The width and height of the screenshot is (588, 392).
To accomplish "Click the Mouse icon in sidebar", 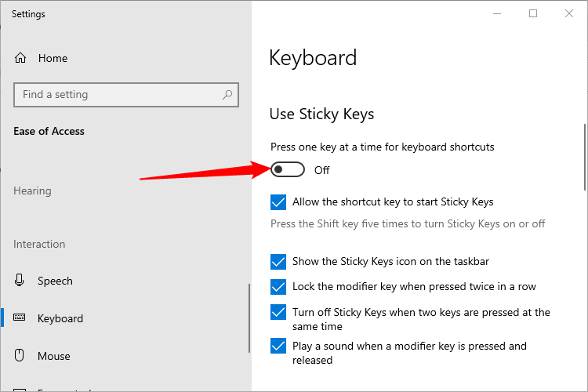I will 19,355.
